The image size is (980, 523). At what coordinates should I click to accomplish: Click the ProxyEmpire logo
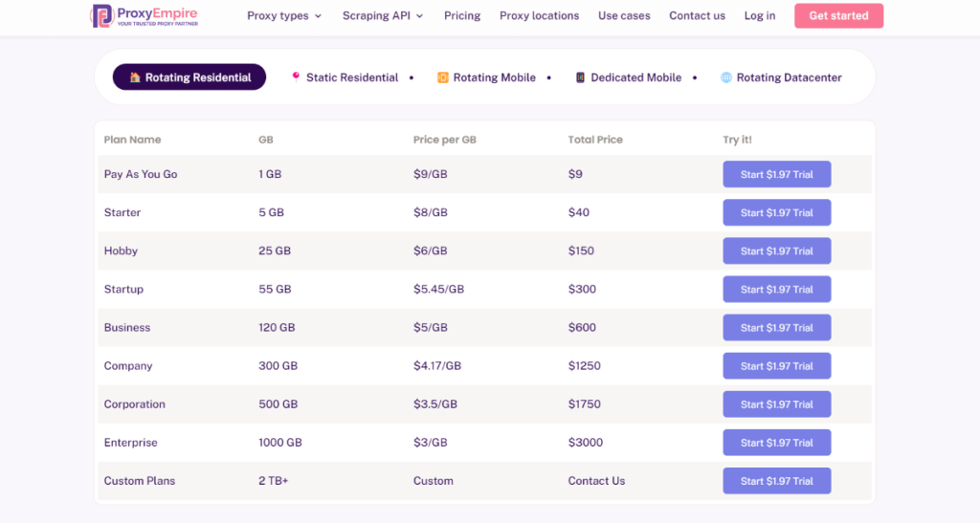(x=144, y=15)
